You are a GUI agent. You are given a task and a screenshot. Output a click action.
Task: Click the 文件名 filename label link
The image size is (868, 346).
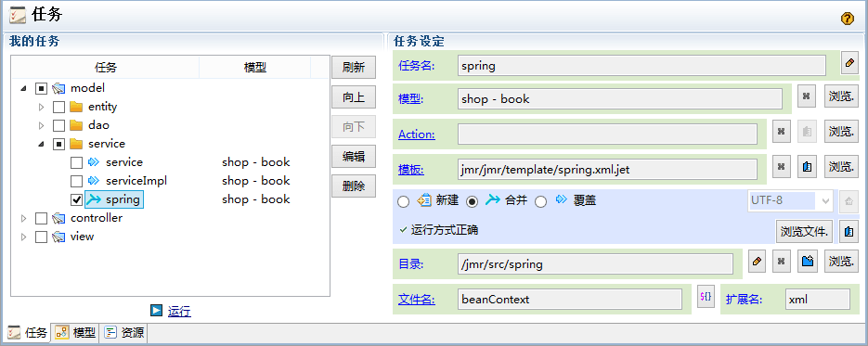(x=417, y=300)
